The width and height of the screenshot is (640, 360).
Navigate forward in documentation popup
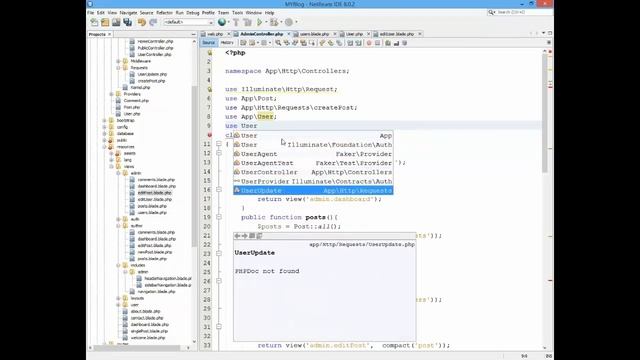tap(244, 236)
